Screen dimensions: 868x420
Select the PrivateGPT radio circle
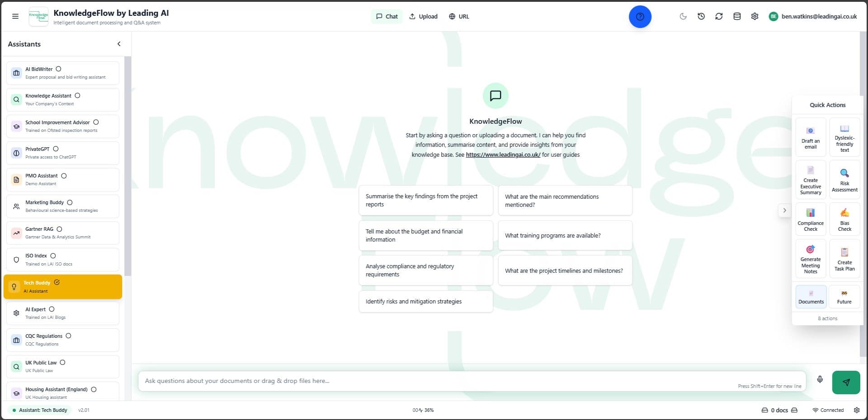click(56, 149)
